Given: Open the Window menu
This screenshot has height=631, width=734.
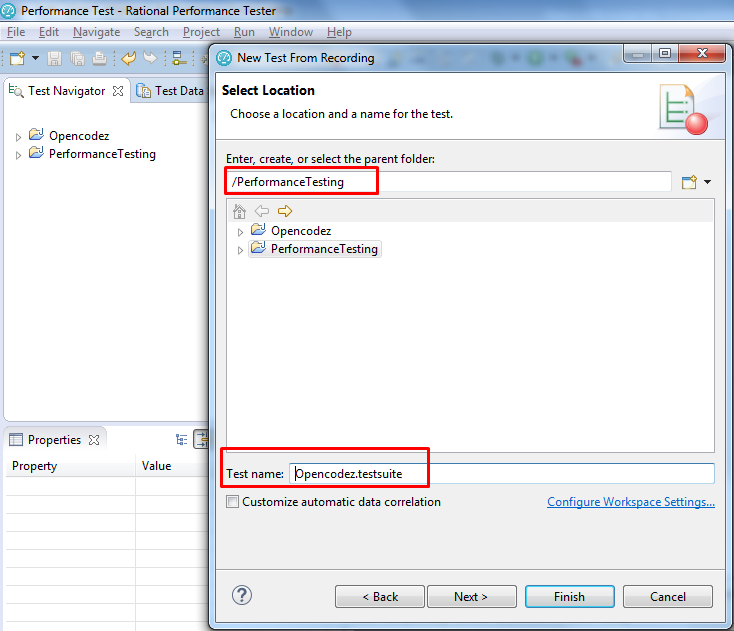Looking at the screenshot, I should 291,32.
